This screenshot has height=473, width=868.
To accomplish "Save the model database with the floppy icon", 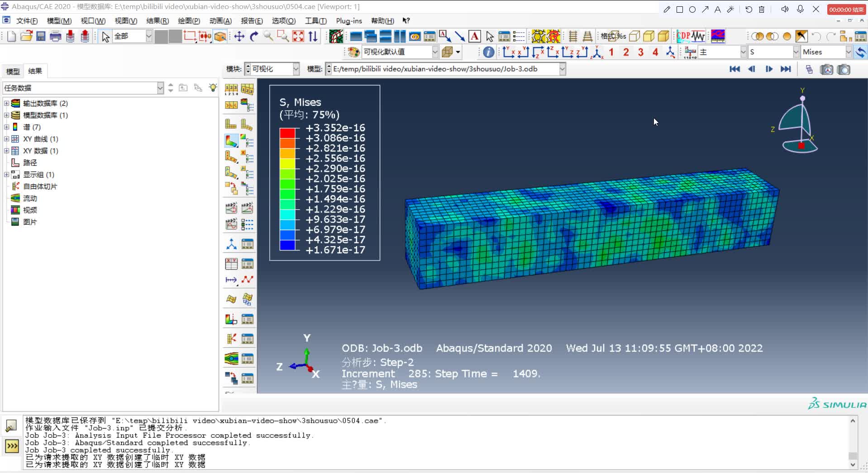I will click(x=41, y=36).
